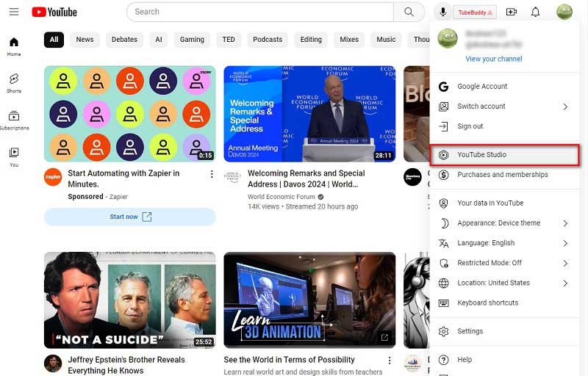Select the All filter chip
The width and height of the screenshot is (588, 376).
[x=54, y=40]
